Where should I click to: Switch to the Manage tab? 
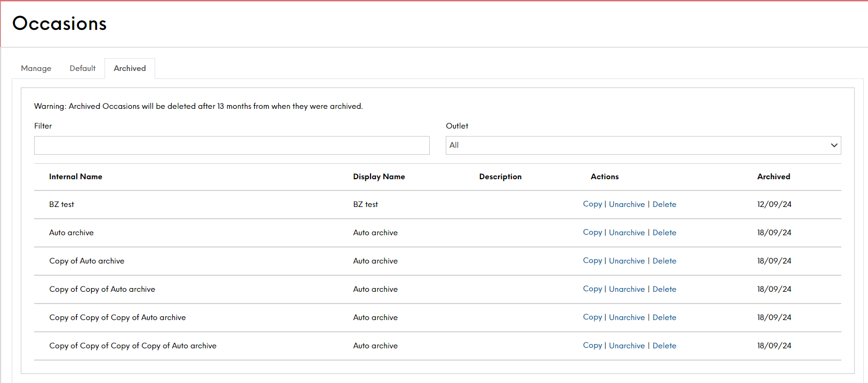[x=36, y=68]
